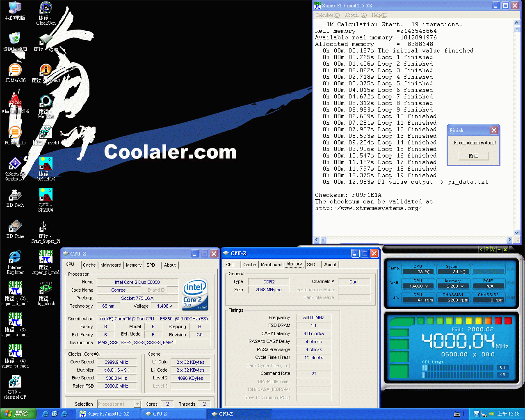The image size is (525, 420).
Task: Click the help question mark in monitor gadget
Action: click(x=487, y=249)
